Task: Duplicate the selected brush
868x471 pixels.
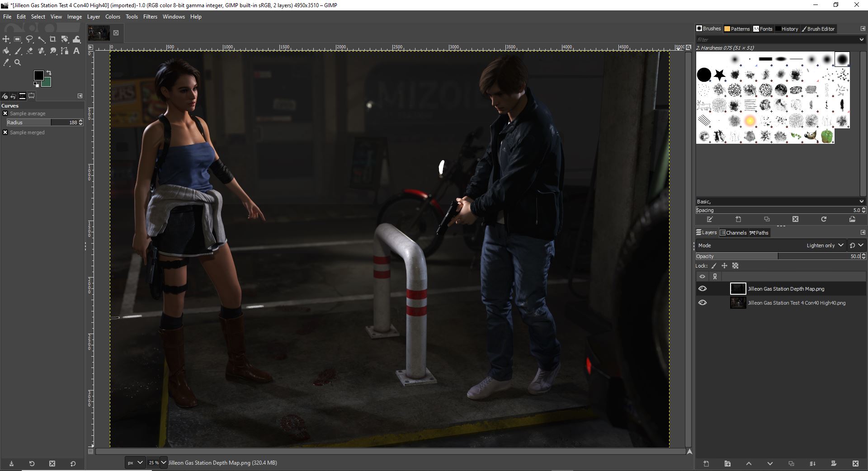Action: tap(767, 219)
